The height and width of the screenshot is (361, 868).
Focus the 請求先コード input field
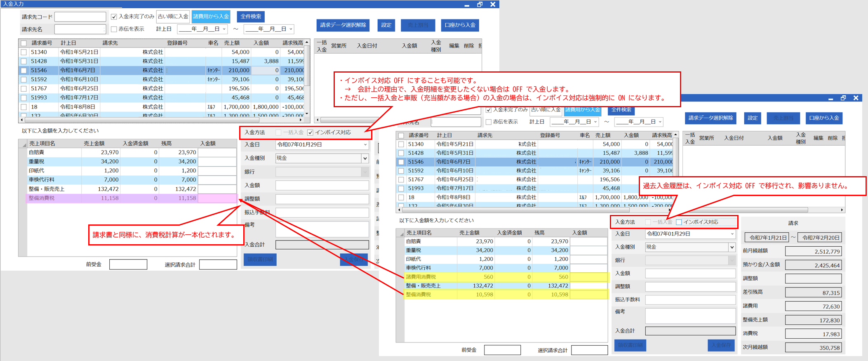point(80,17)
